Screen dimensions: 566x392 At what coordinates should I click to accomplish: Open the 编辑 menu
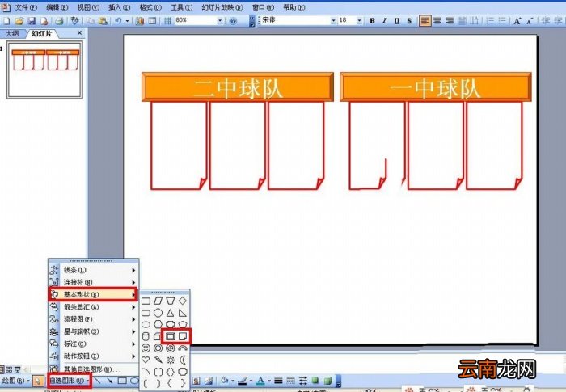(x=57, y=7)
